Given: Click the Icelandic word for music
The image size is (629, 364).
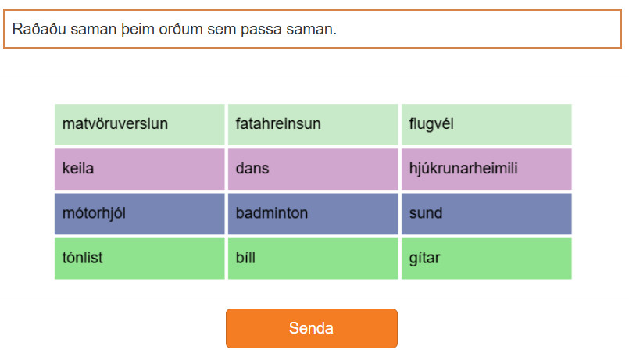Looking at the screenshot, I should pos(139,258).
